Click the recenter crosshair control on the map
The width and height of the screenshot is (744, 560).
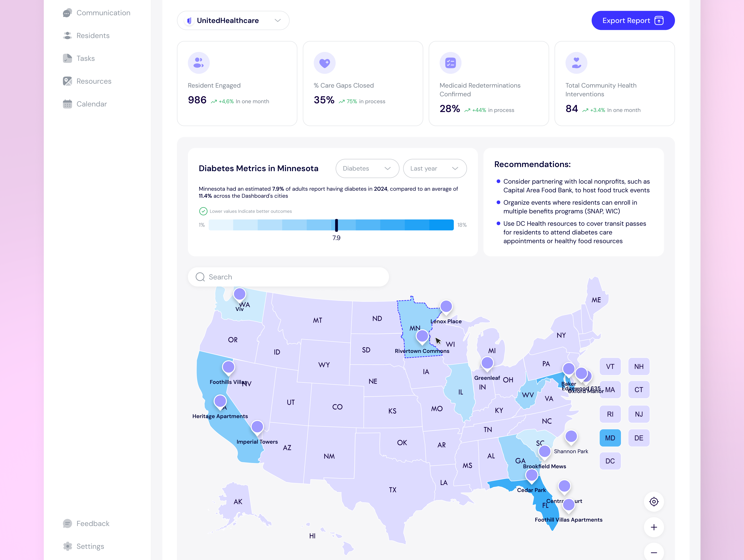[x=654, y=501]
